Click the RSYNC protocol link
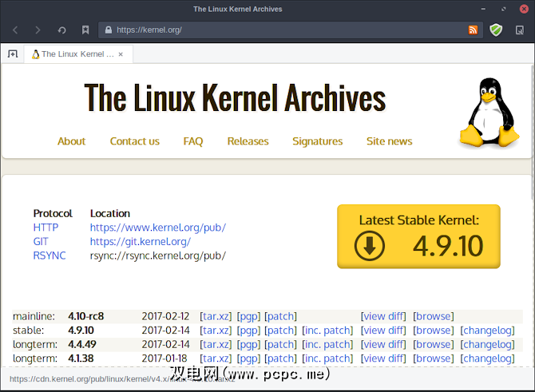The image size is (535, 392). (x=50, y=255)
